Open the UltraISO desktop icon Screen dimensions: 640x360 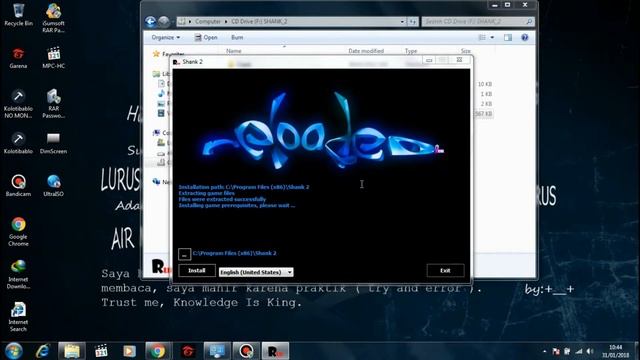(x=53, y=185)
